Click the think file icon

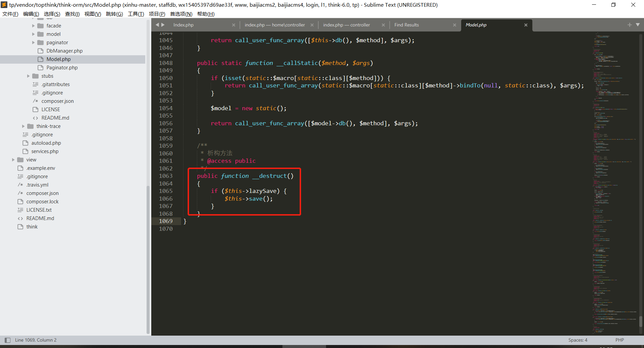point(20,227)
